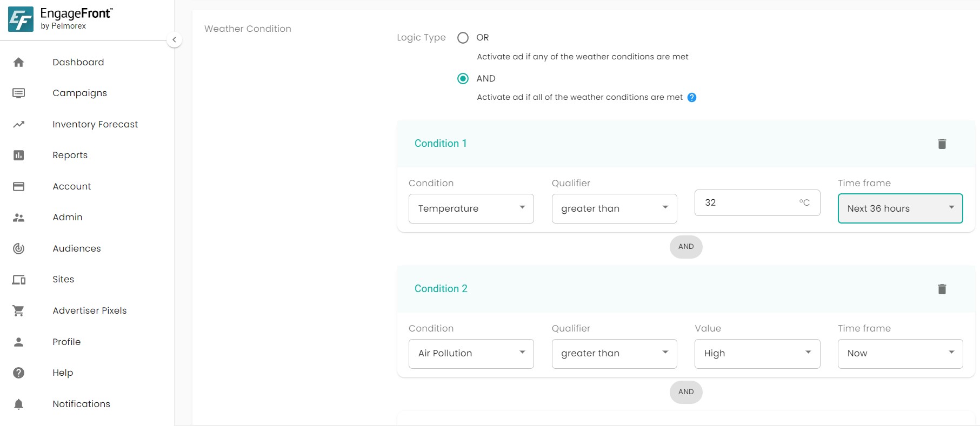Click the Inventory Forecast trend icon
Viewport: 980px width, 426px height.
coord(18,124)
